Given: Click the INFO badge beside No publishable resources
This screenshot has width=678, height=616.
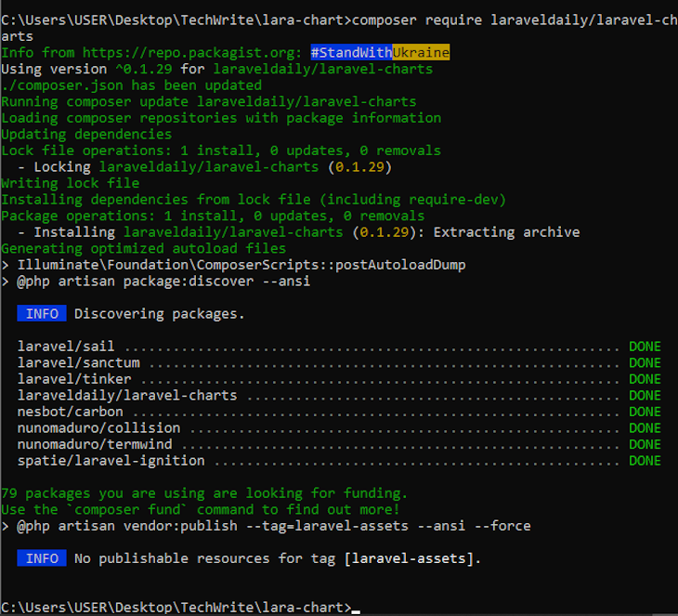Looking at the screenshot, I should [42, 558].
